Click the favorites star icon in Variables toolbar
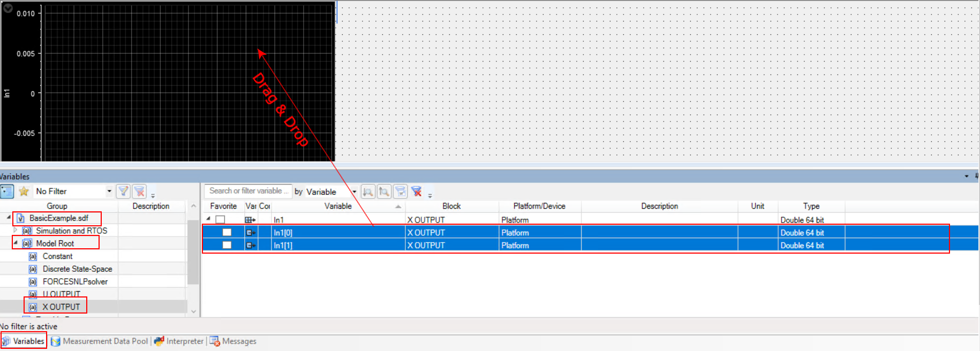 pos(24,192)
